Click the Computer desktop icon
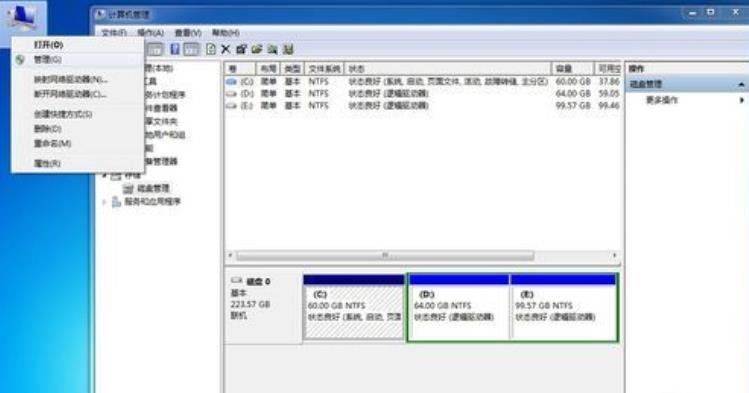The width and height of the screenshot is (749, 393). click(22, 17)
